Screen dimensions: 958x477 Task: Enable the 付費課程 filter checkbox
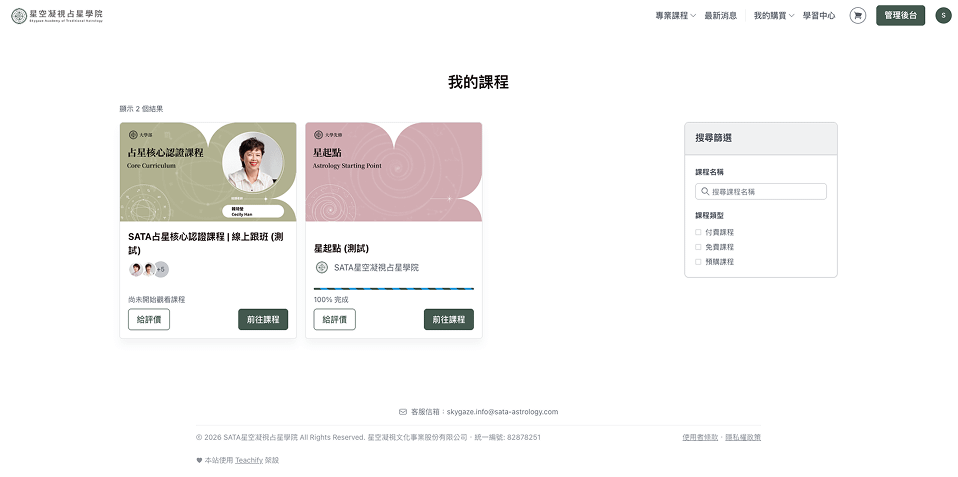pos(699,232)
